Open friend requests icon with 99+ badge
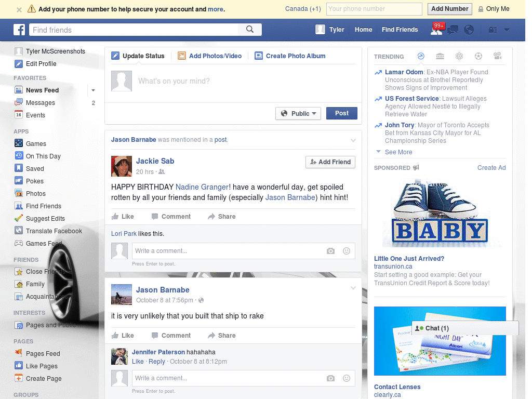 click(436, 30)
